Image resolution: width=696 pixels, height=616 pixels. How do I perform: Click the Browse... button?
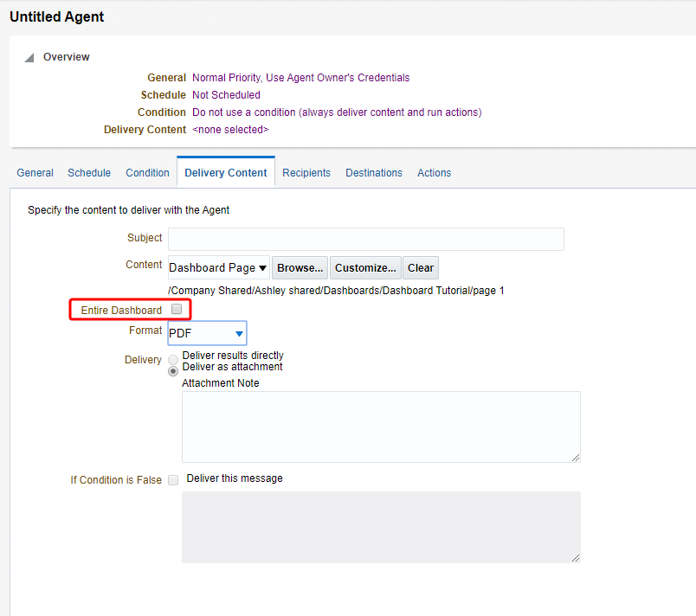[300, 268]
